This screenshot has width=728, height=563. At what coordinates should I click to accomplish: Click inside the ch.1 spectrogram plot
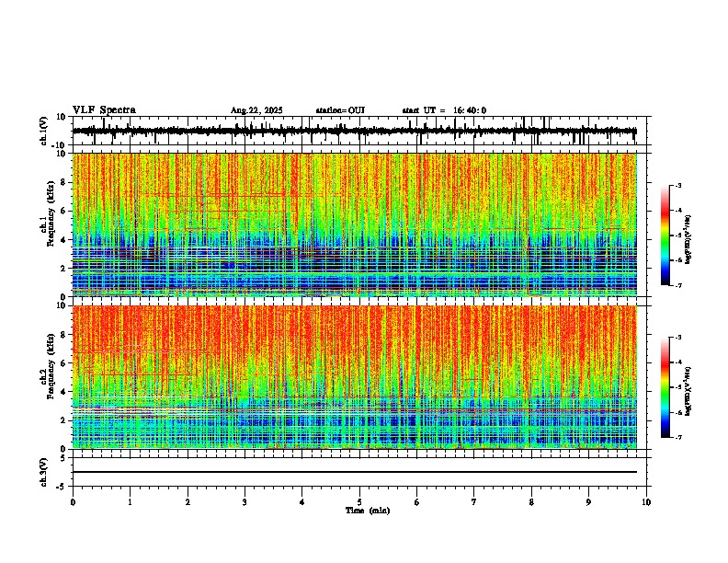pyautogui.click(x=354, y=224)
